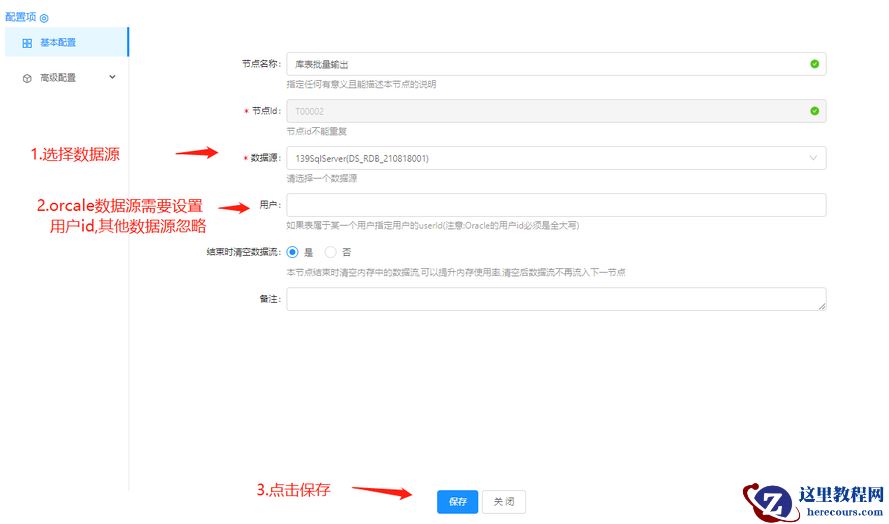Open the 数据源 dropdown list

point(556,158)
